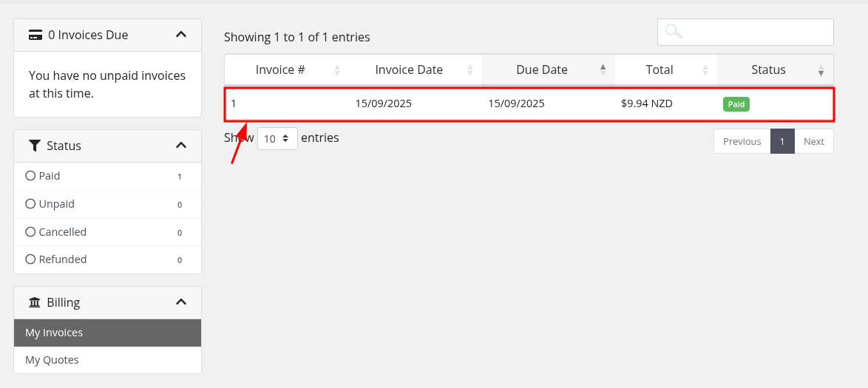
Task: Click the filter funnel icon beside Status
Action: [x=35, y=146]
